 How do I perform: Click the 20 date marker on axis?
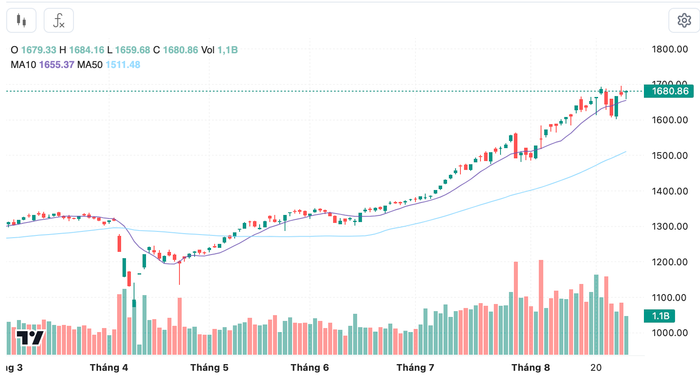click(x=596, y=367)
